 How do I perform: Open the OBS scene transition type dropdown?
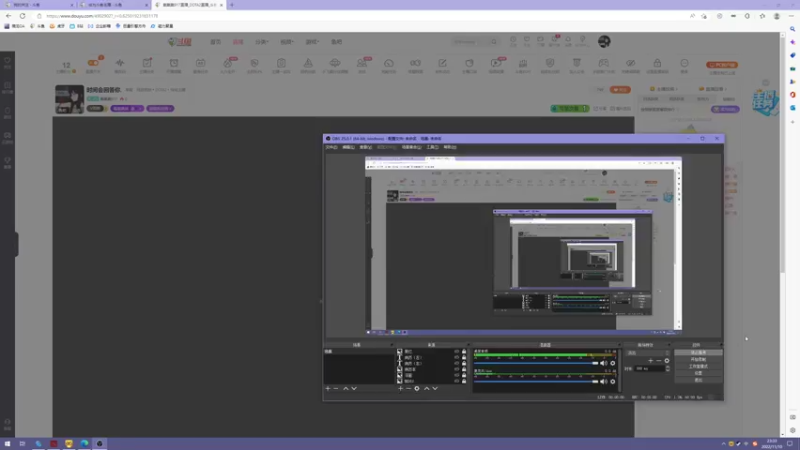point(647,353)
